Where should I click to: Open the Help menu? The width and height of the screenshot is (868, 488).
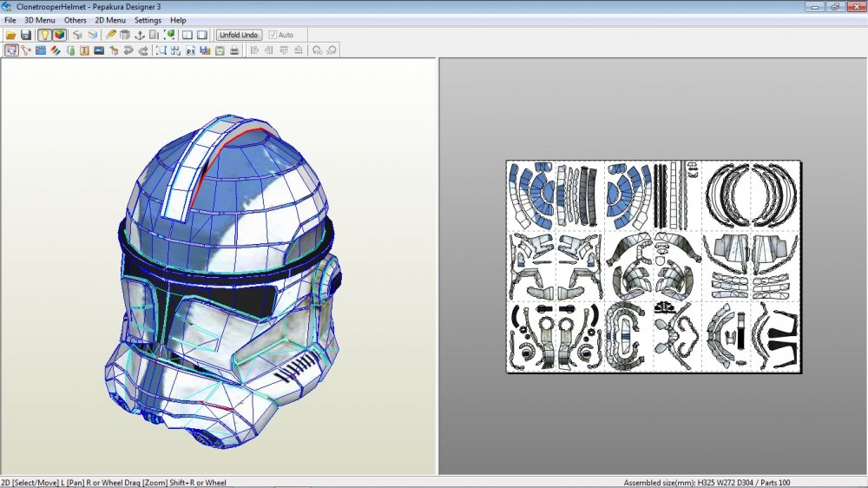click(178, 20)
